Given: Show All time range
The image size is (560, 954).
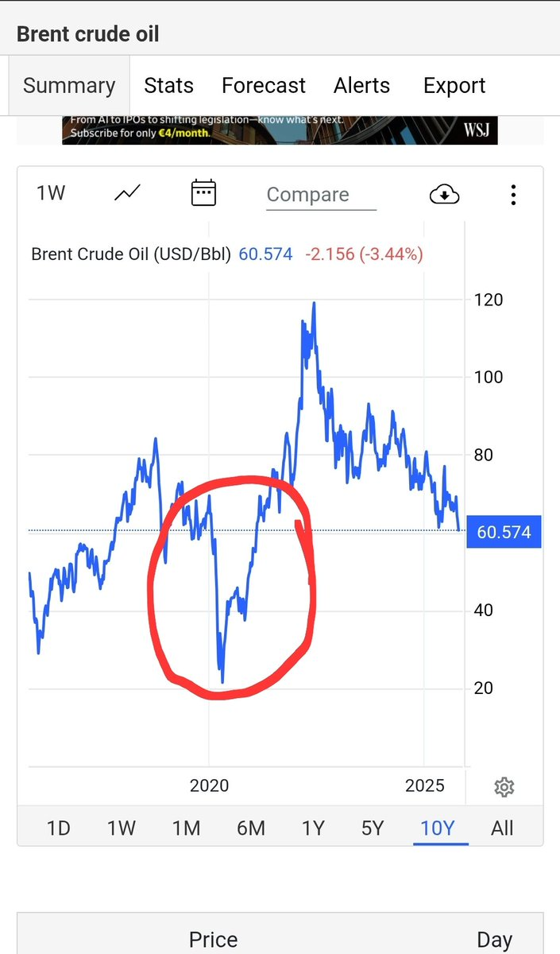Looking at the screenshot, I should [x=502, y=828].
